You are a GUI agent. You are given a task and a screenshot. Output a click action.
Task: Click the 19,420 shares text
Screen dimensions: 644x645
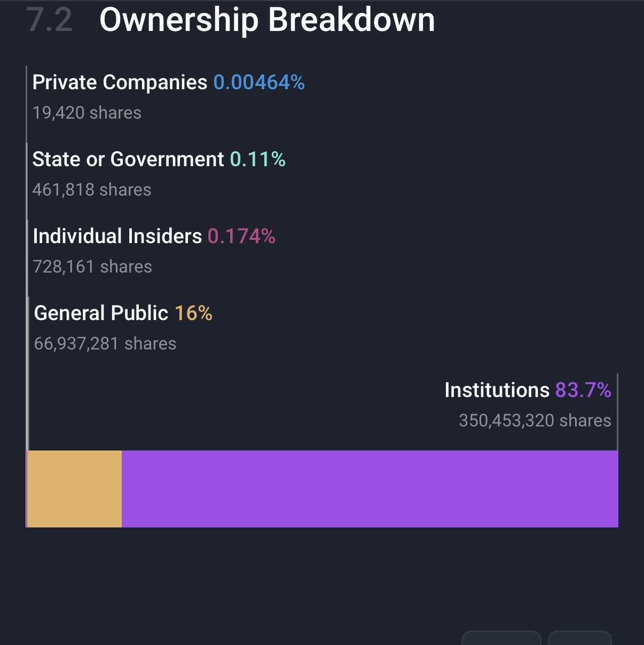point(87,113)
